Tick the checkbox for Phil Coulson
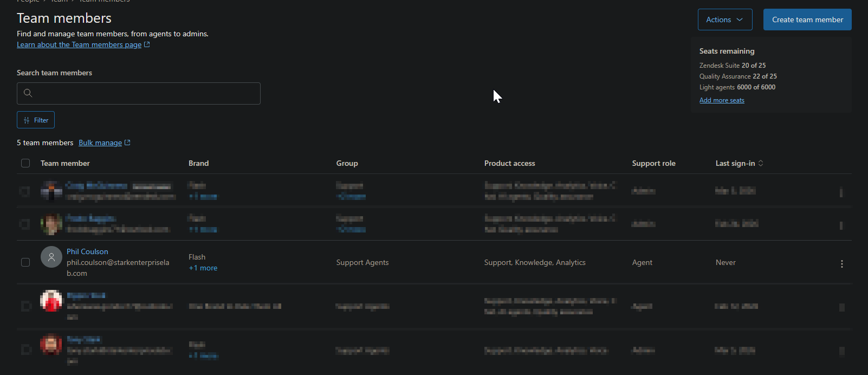 coord(25,262)
